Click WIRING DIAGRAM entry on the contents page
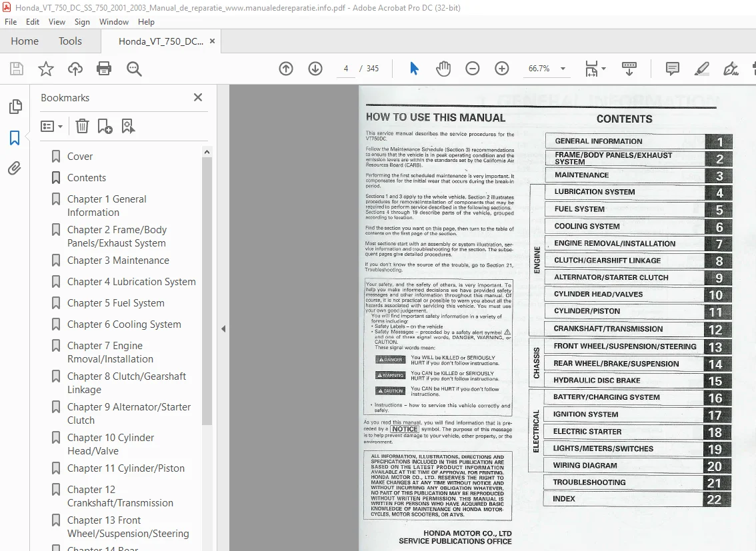 coord(585,465)
